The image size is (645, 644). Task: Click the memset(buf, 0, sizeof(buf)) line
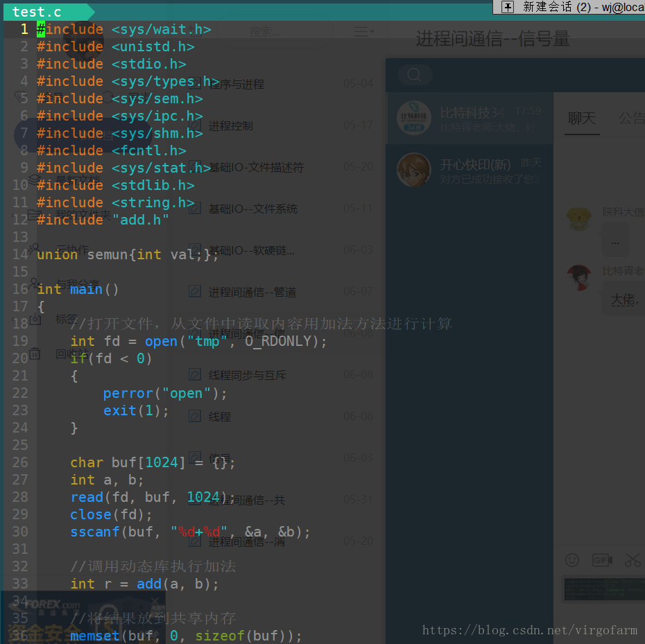point(186,636)
